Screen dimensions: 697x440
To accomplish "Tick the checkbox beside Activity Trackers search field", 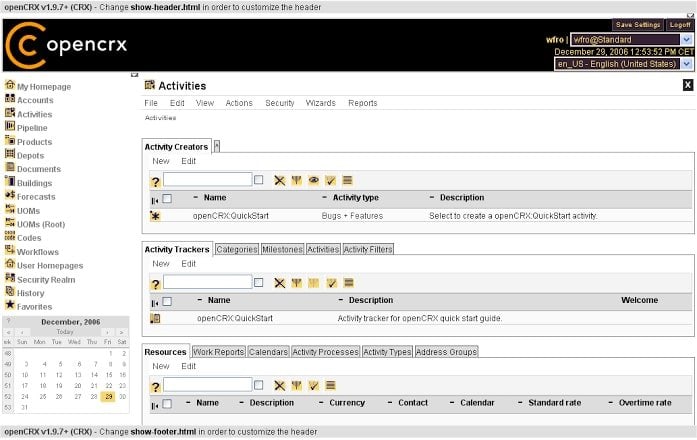I will [258, 283].
